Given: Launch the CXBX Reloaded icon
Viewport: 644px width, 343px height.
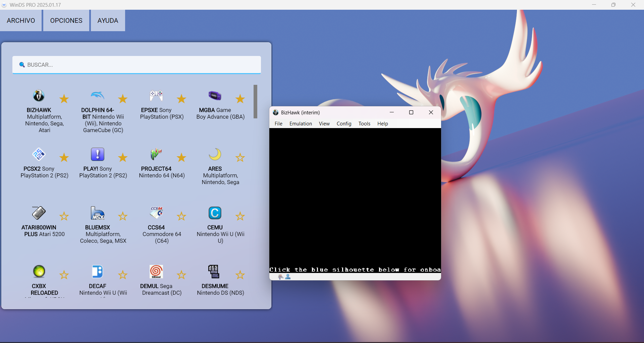Looking at the screenshot, I should [39, 272].
